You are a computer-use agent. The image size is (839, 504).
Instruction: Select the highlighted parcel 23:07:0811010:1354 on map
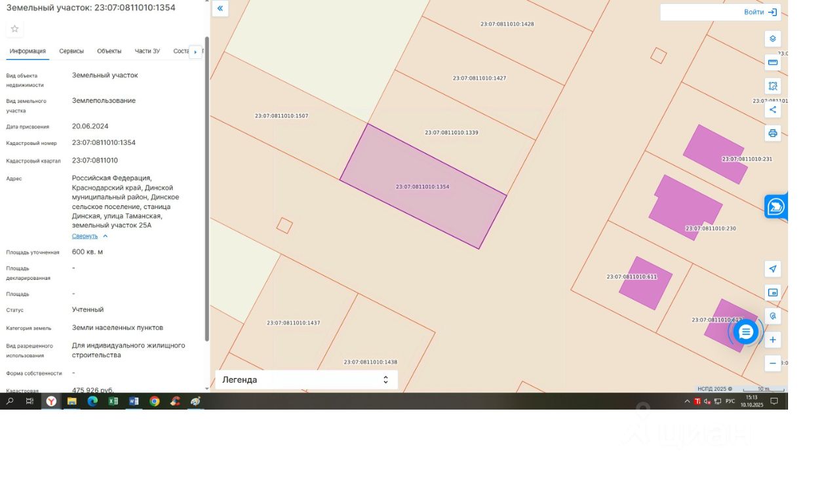(x=423, y=187)
